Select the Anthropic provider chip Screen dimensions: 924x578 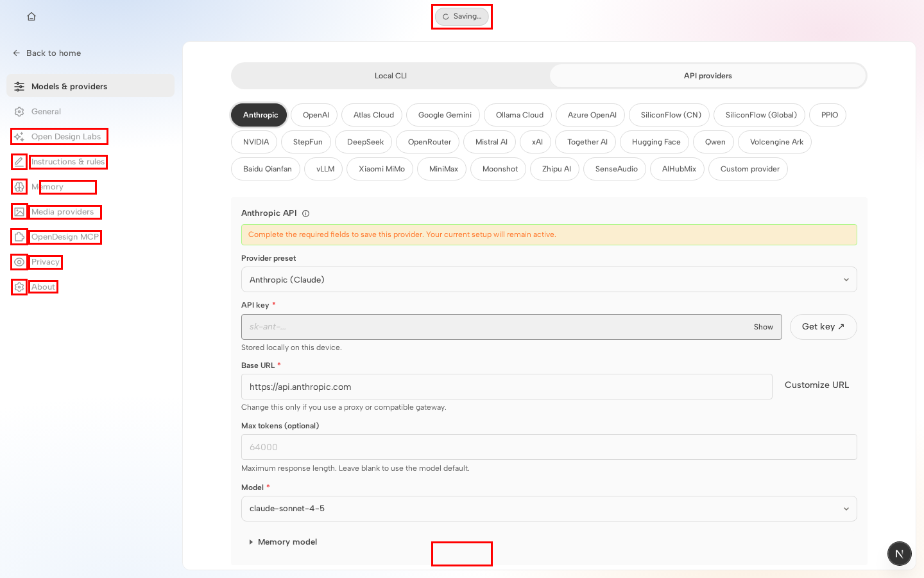click(259, 115)
